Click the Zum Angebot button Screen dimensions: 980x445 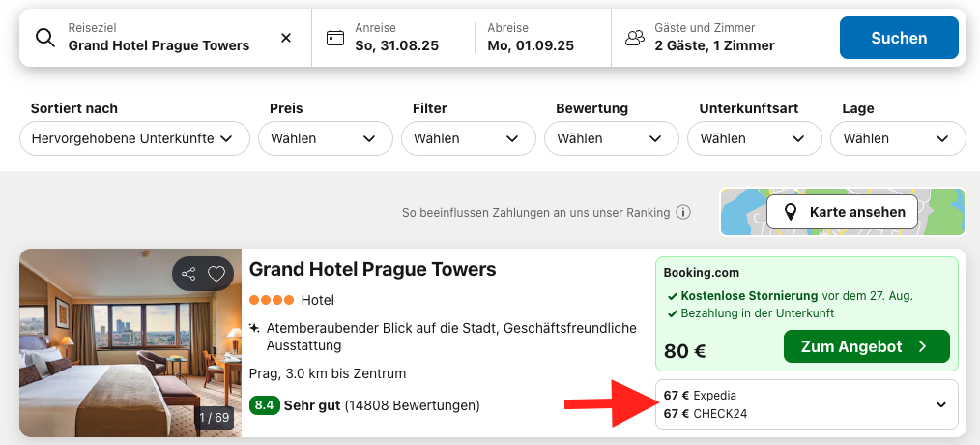point(866,346)
